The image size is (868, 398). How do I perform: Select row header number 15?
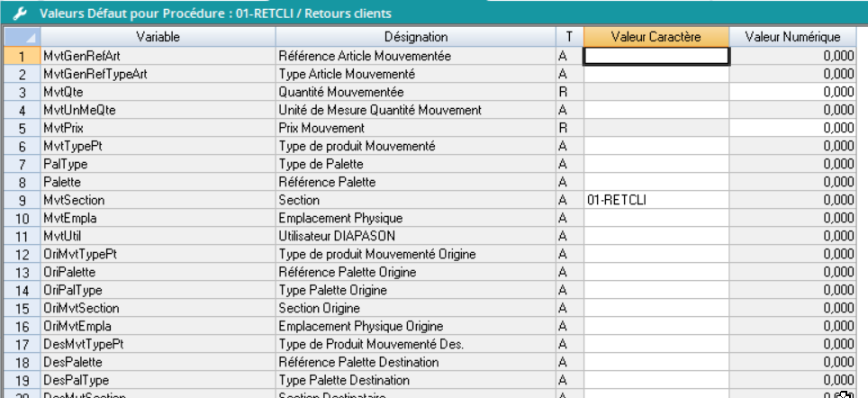coord(20,308)
